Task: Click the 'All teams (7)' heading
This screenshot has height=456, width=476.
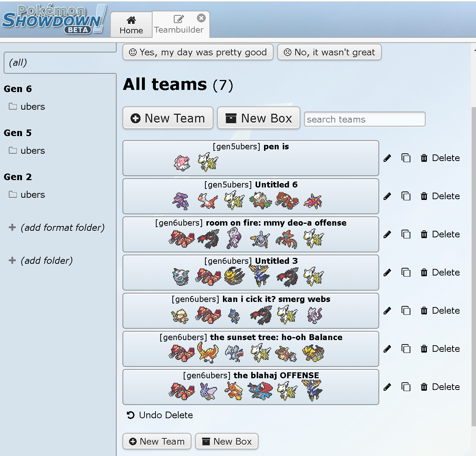Action: pyautogui.click(x=178, y=84)
